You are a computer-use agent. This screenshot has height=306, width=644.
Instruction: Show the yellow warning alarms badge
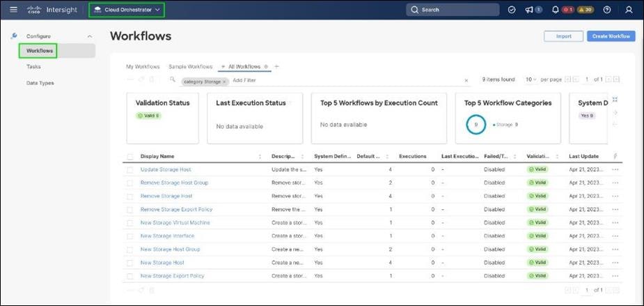pyautogui.click(x=586, y=10)
